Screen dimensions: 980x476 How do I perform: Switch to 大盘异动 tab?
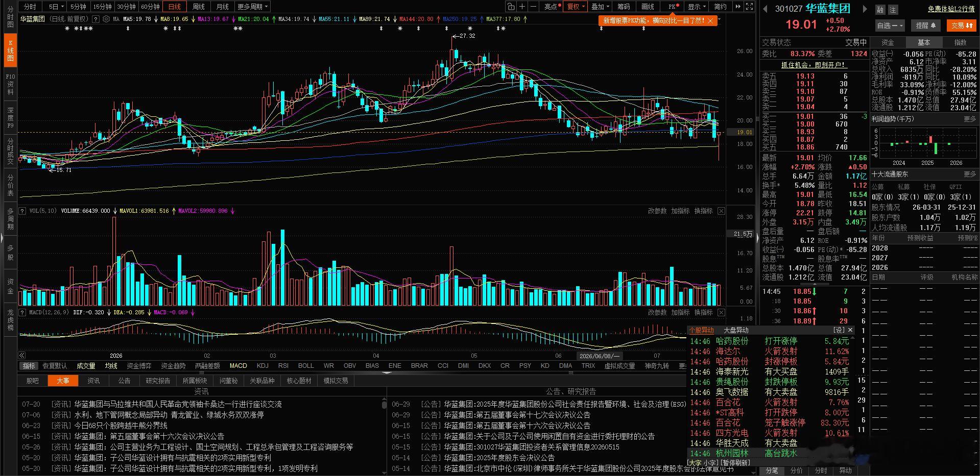coord(736,330)
